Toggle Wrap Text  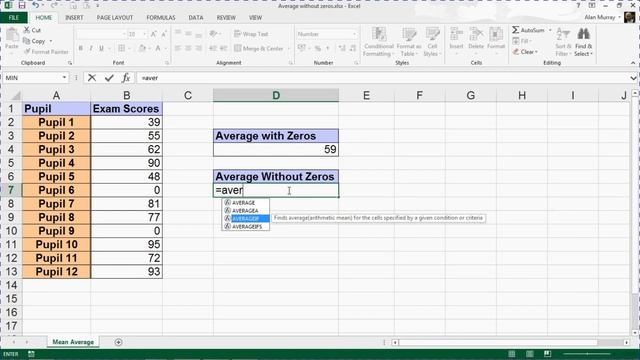click(x=251, y=34)
